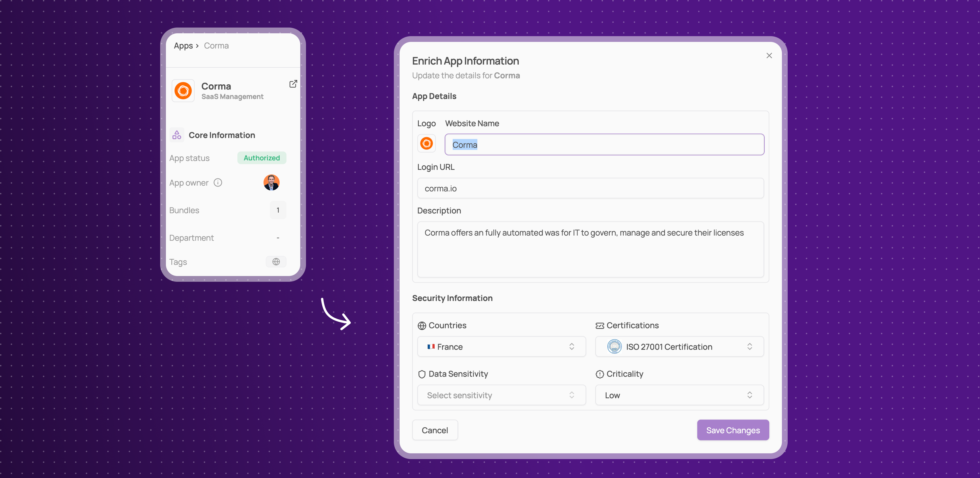Click the Tags globe icon
The image size is (980, 478).
276,262
